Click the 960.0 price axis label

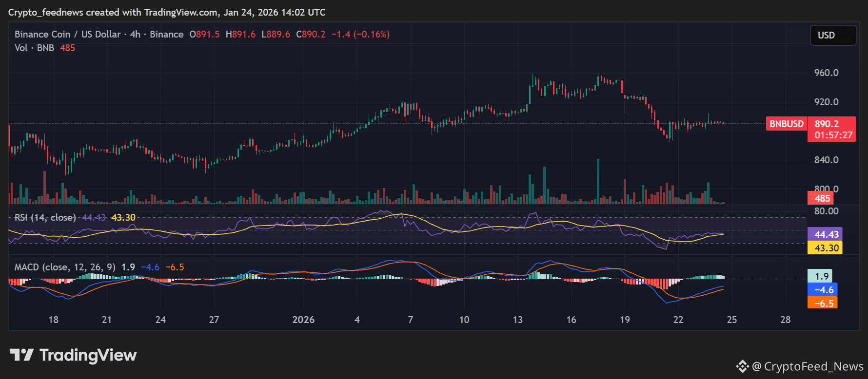click(827, 73)
